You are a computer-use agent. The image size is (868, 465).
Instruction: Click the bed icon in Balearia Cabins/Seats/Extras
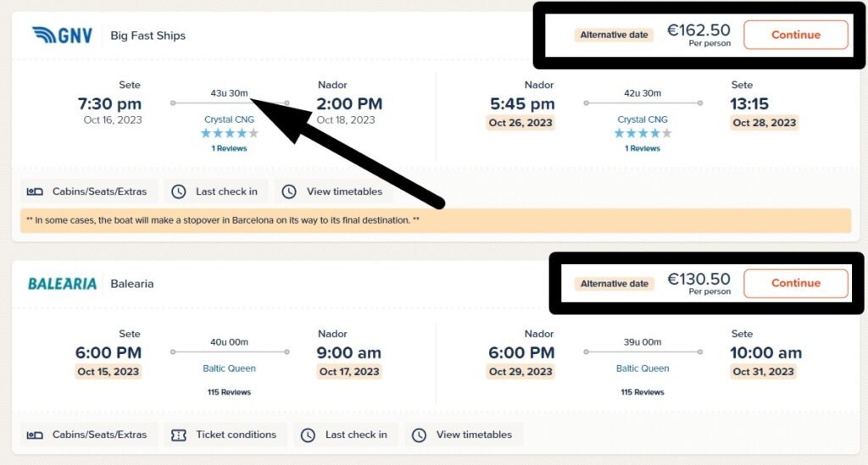coord(35,435)
